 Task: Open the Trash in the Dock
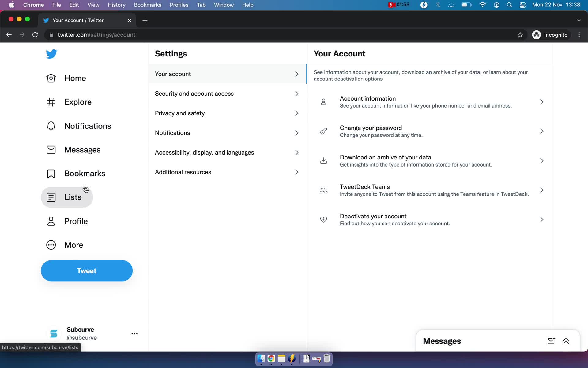tap(327, 358)
